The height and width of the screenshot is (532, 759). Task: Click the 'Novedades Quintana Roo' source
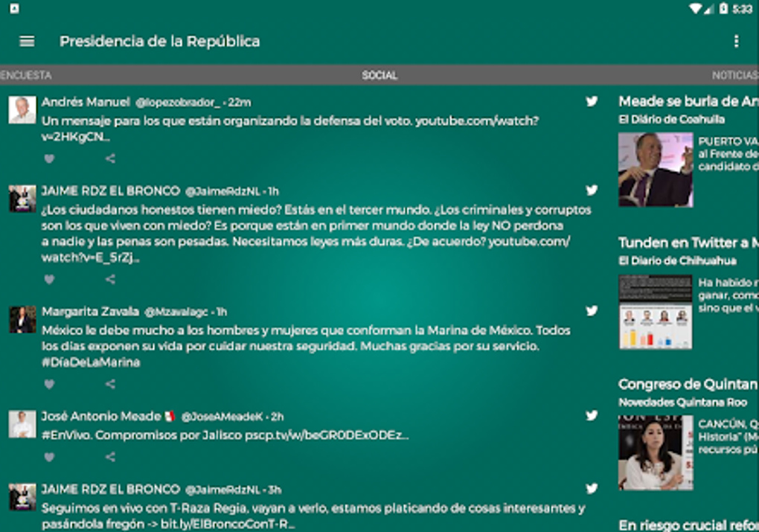[682, 403]
